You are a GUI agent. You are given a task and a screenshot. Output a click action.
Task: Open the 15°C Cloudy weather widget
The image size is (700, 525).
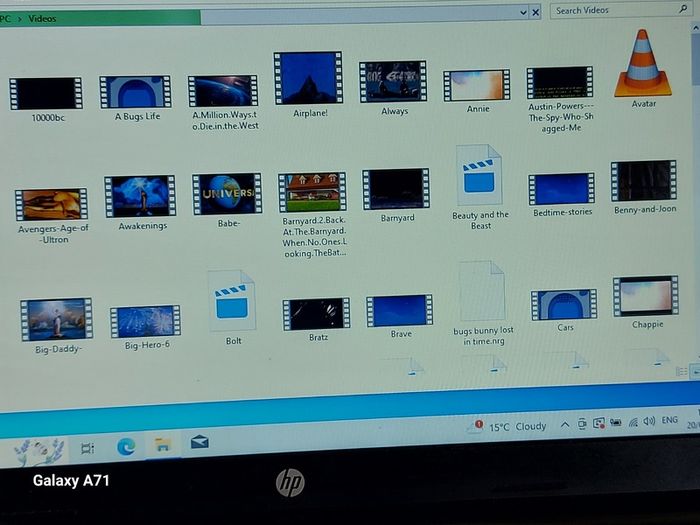pos(508,426)
